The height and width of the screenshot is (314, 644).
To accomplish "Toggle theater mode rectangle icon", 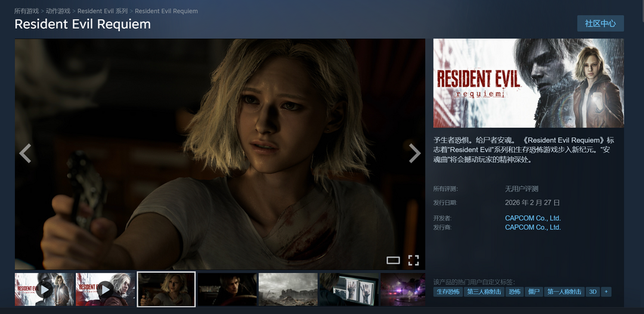I will pos(393,260).
